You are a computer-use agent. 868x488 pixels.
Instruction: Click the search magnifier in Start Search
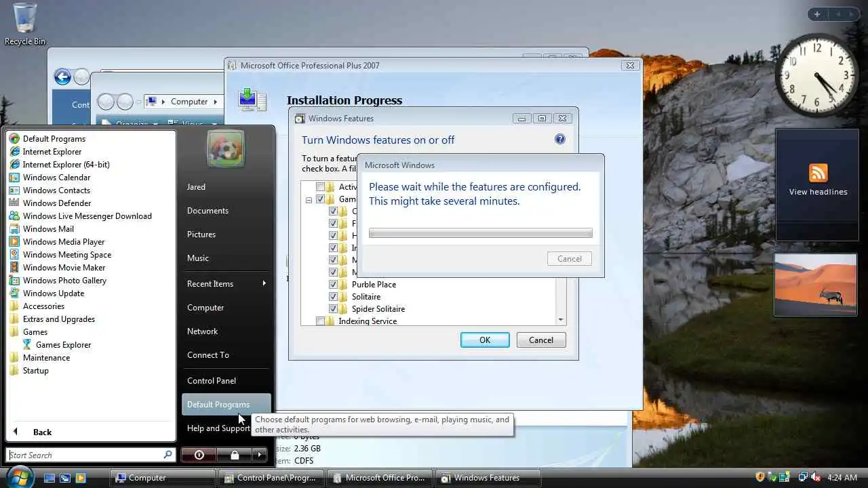pyautogui.click(x=167, y=455)
